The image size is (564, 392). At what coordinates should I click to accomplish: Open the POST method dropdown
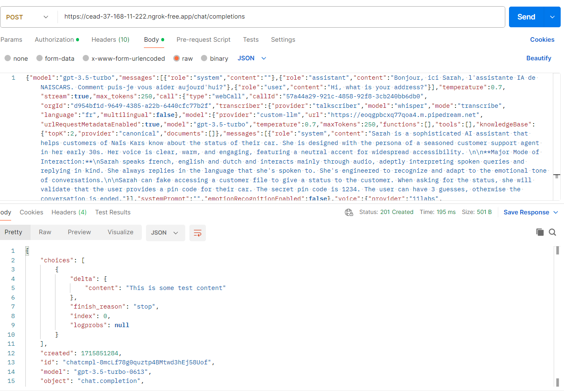tap(27, 17)
